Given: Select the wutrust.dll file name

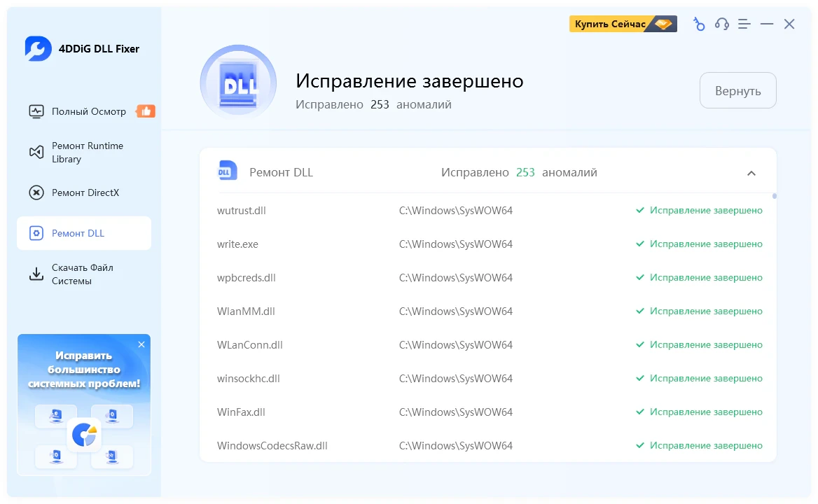Looking at the screenshot, I should [241, 211].
